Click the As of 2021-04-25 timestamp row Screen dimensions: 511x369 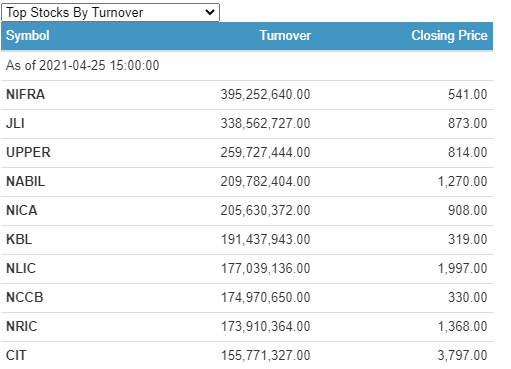coord(247,65)
